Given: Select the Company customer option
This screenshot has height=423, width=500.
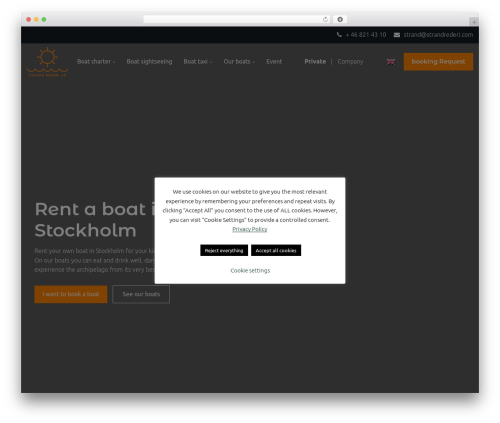Looking at the screenshot, I should (x=350, y=62).
